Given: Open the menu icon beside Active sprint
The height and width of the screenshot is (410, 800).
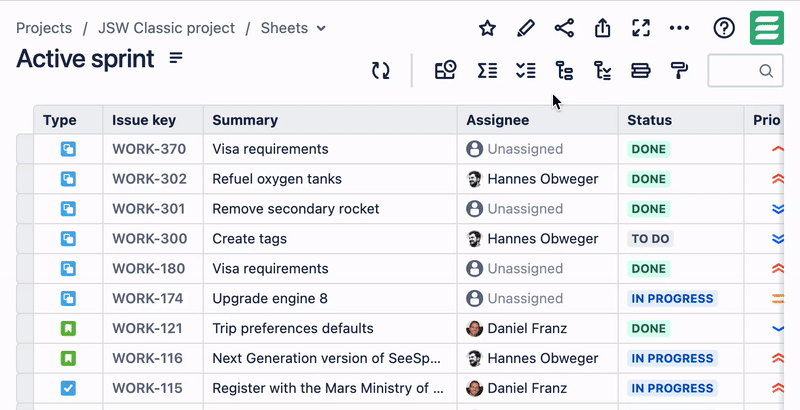Looking at the screenshot, I should [176, 58].
